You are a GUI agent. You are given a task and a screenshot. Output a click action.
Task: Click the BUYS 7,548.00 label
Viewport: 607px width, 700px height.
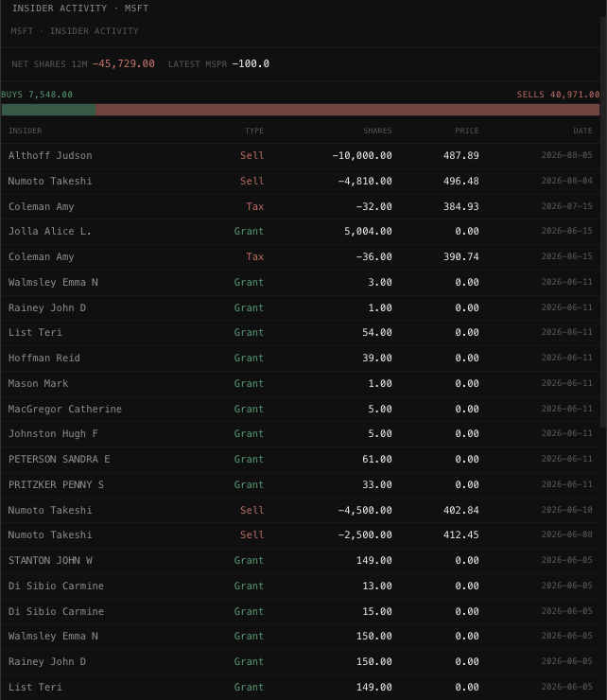(x=37, y=95)
